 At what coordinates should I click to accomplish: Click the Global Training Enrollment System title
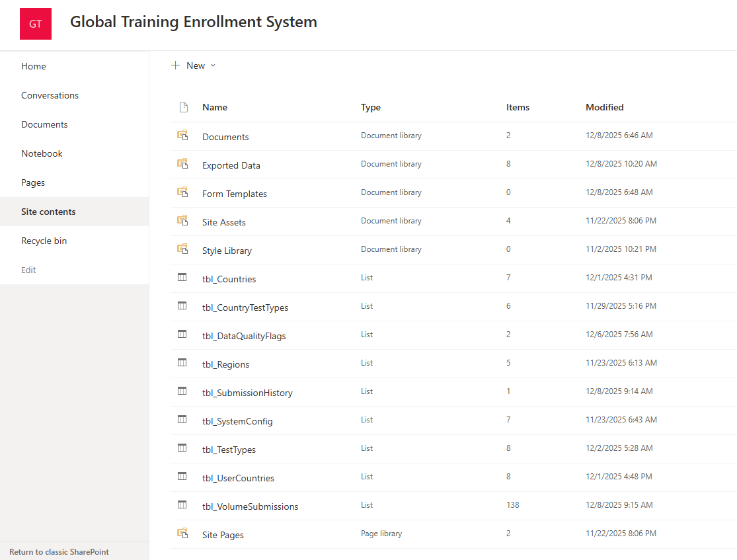pyautogui.click(x=193, y=22)
